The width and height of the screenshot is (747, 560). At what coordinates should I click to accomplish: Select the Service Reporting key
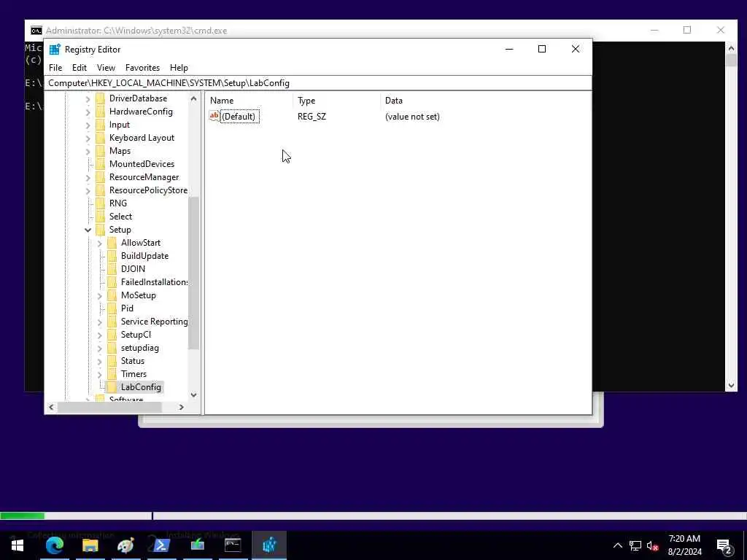(154, 322)
